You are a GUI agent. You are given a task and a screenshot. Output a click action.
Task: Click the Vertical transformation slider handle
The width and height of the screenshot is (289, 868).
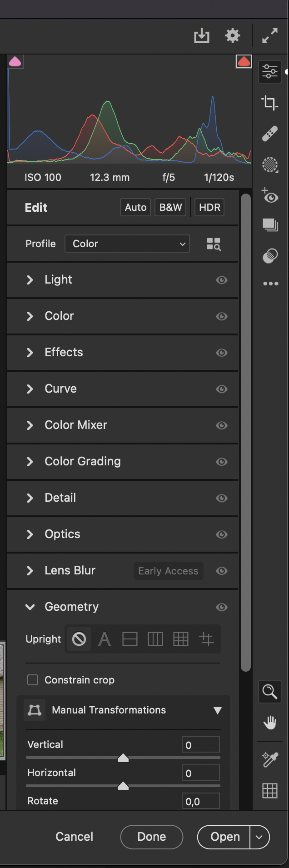coord(123,758)
